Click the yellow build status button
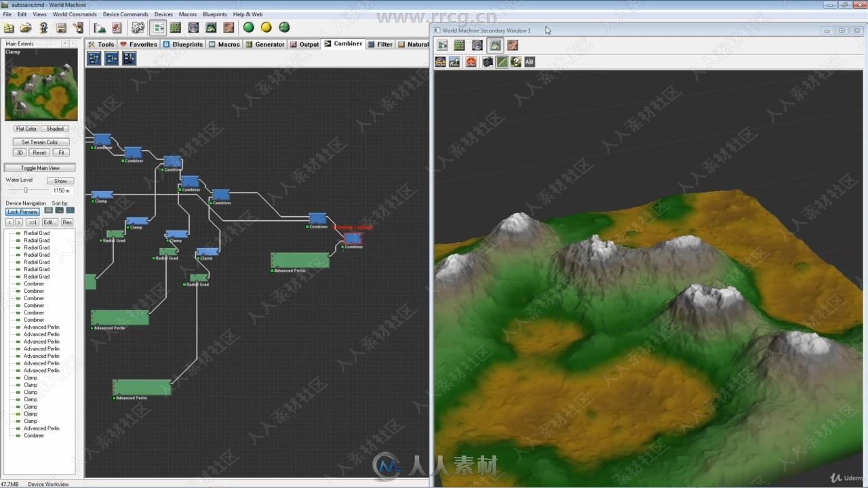 [x=267, y=28]
